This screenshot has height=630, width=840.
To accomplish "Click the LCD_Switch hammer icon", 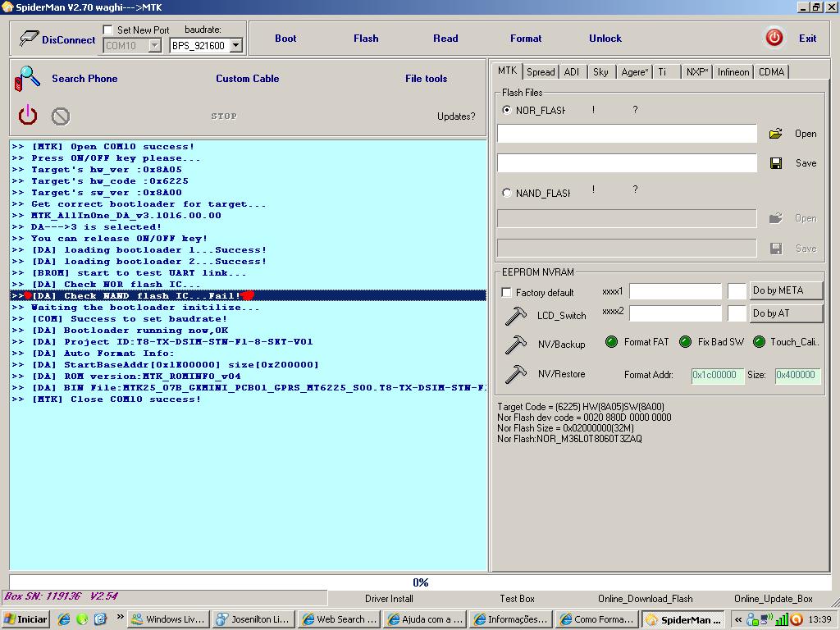I will [x=515, y=316].
